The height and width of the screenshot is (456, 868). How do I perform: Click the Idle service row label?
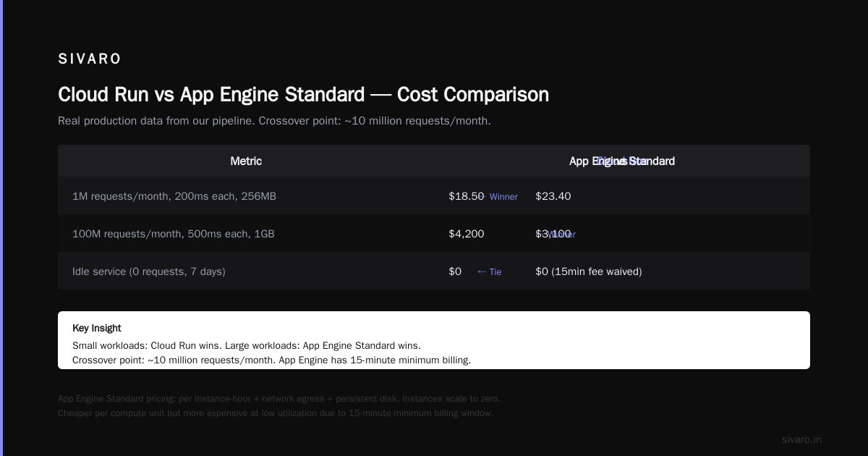(149, 271)
